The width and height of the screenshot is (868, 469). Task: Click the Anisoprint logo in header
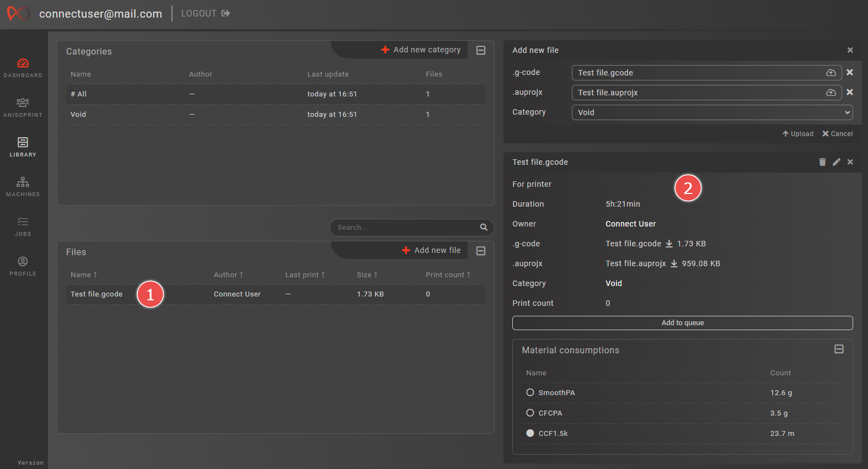[x=18, y=13]
